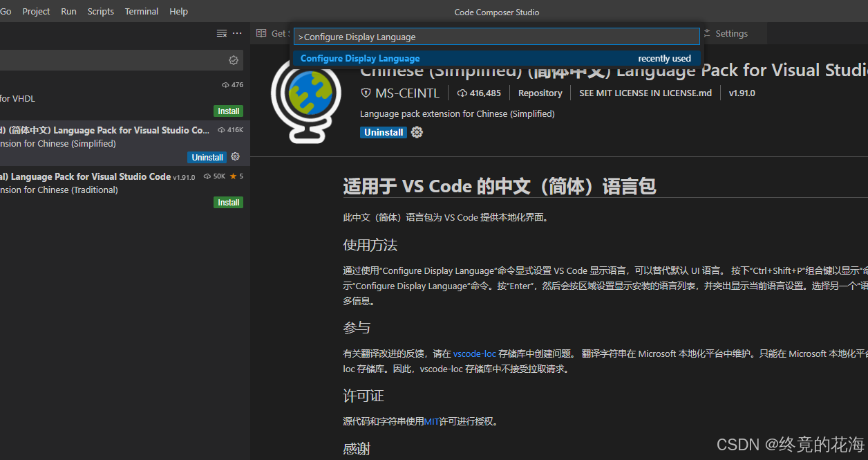Open the Project menu

point(36,12)
